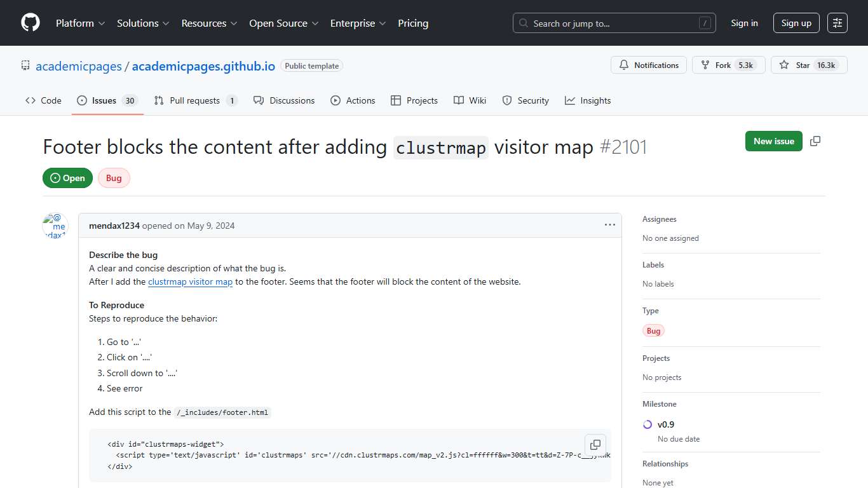Star the repository using the star icon
Viewport: 868px width, 488px height.
[x=783, y=64]
